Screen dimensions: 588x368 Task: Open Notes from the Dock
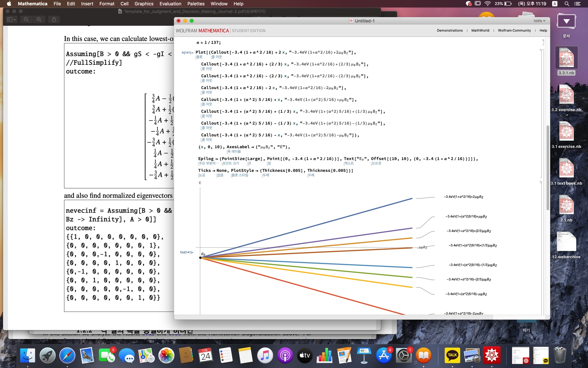tap(245, 355)
